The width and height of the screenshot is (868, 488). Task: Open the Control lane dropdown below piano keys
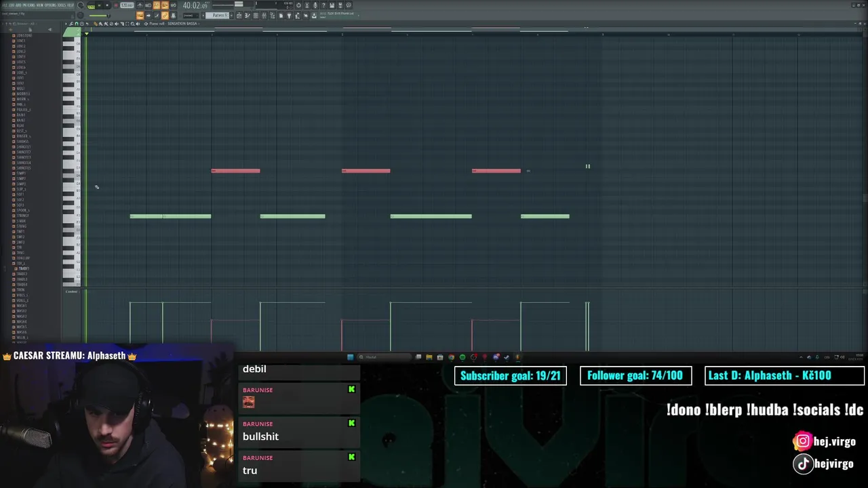click(71, 291)
